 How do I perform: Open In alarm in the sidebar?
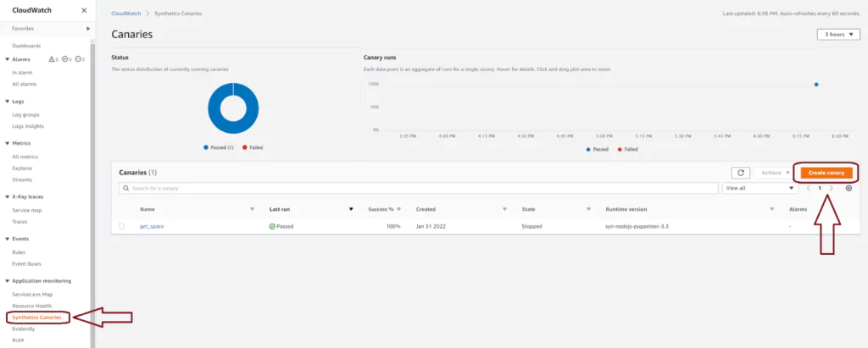tap(22, 73)
